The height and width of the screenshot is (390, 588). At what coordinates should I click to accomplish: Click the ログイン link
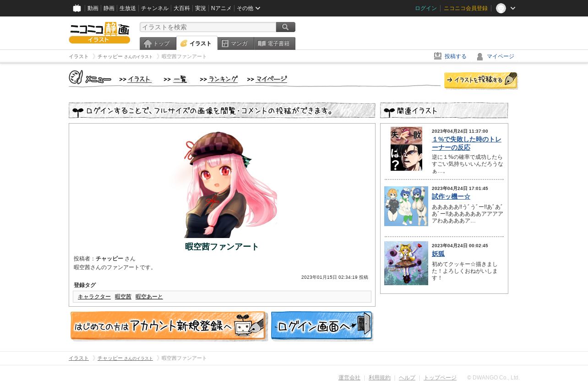click(426, 8)
